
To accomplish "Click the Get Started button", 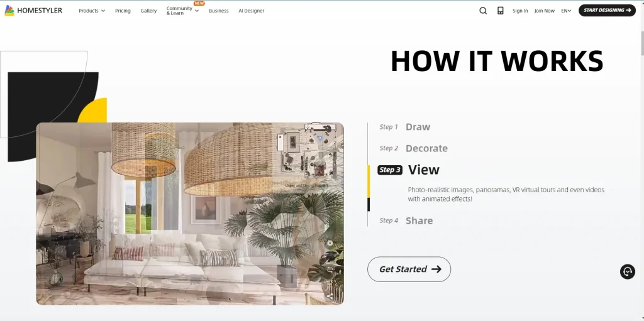I will point(409,269).
